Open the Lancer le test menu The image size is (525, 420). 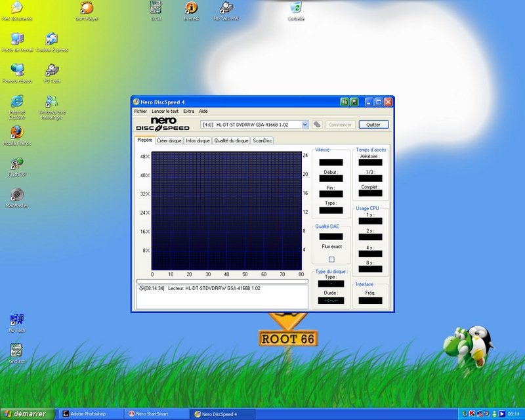[165, 111]
